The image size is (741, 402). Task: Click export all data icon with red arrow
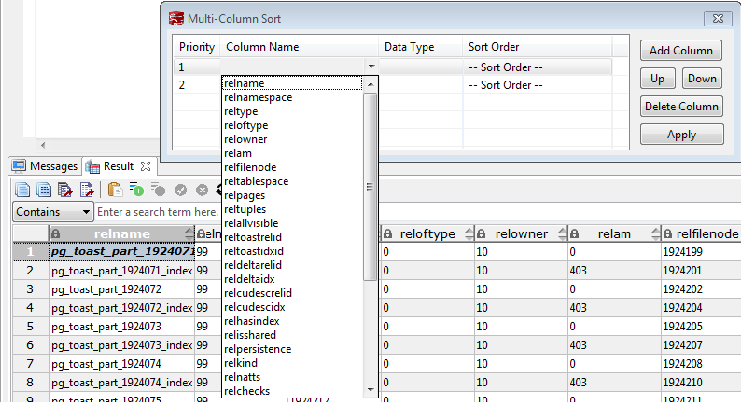pos(65,189)
